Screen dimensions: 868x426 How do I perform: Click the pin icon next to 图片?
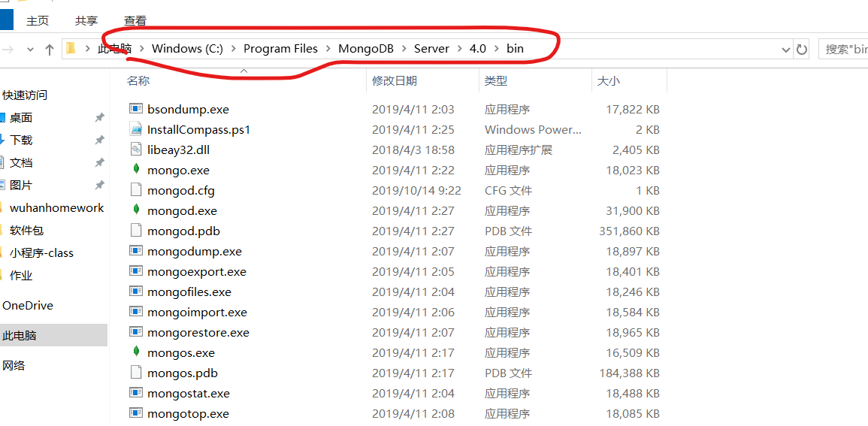coord(99,186)
